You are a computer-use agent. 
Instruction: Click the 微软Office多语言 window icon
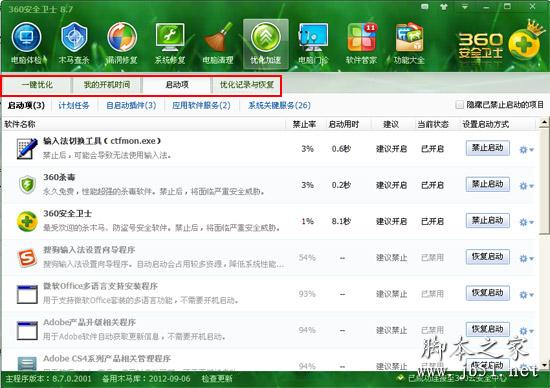click(x=27, y=294)
